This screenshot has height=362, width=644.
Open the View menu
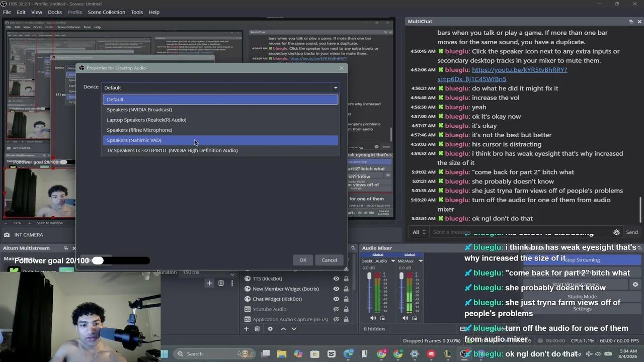coord(37,12)
